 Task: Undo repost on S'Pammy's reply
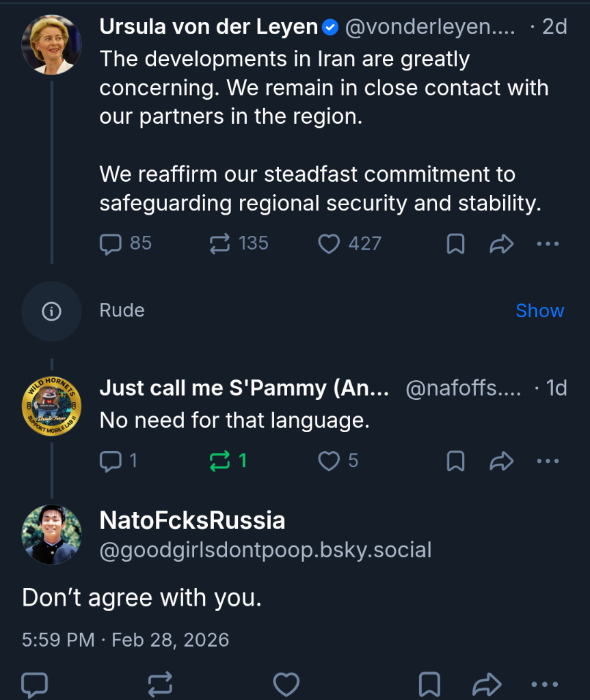tap(220, 461)
